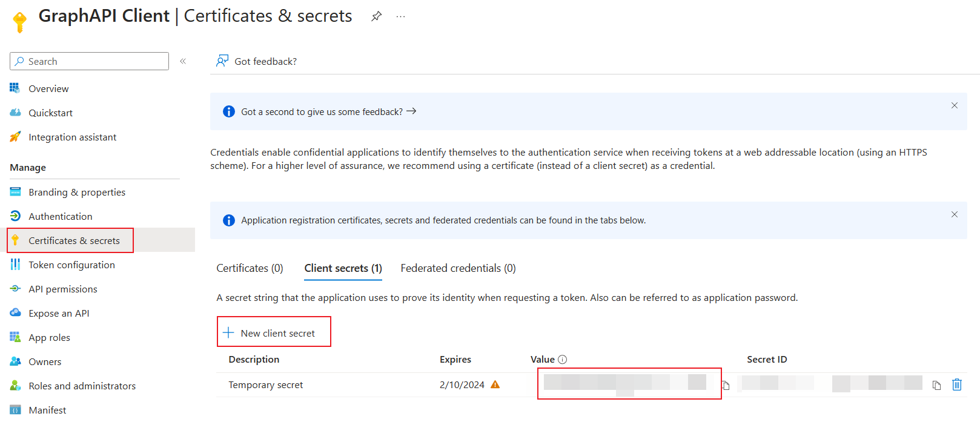
Task: Dismiss the feedback request banner
Action: point(955,105)
